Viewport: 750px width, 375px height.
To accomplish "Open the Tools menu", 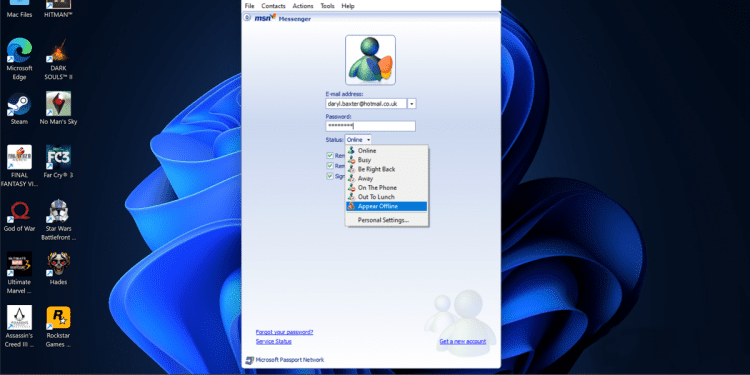I will point(328,6).
